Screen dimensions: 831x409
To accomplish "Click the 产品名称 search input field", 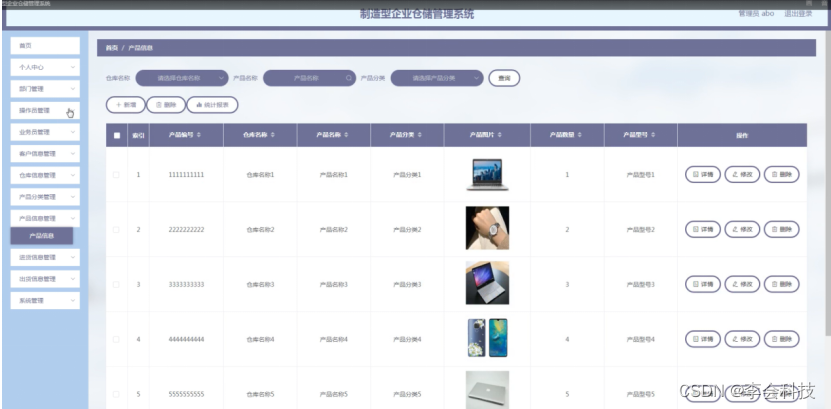I will coord(310,78).
